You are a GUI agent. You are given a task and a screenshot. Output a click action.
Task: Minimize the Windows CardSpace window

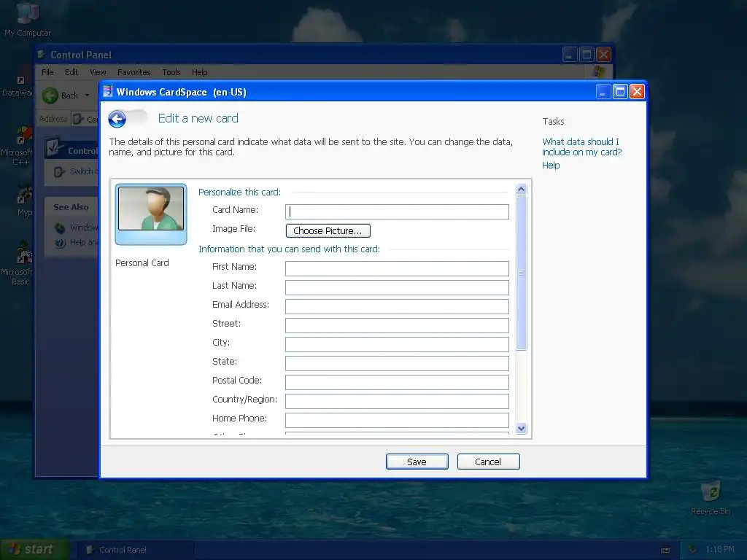click(603, 91)
